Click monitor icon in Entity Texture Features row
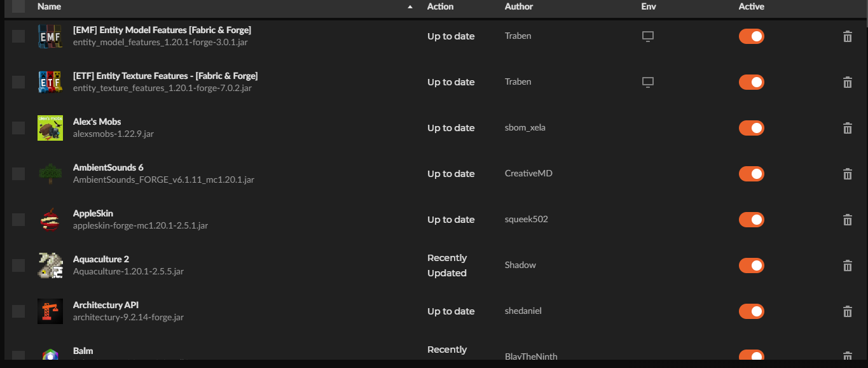Screen dimensions: 868x368 pos(647,82)
